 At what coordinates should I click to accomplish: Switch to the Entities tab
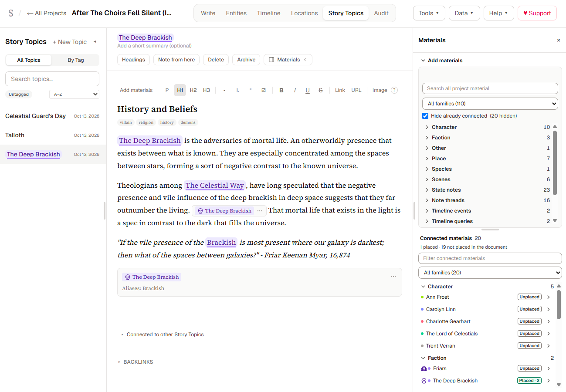click(x=236, y=13)
